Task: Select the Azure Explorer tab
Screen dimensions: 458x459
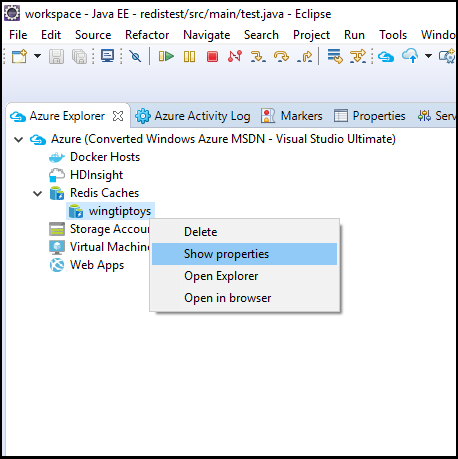Action: (67, 116)
